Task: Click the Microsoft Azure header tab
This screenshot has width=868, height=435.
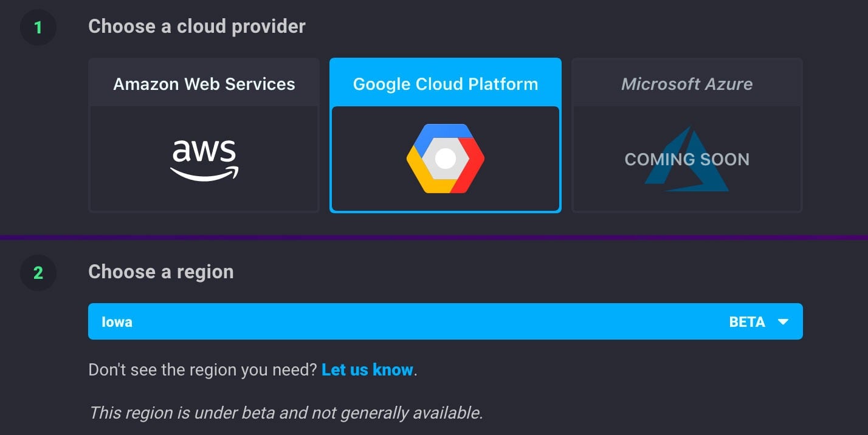Action: tap(687, 84)
